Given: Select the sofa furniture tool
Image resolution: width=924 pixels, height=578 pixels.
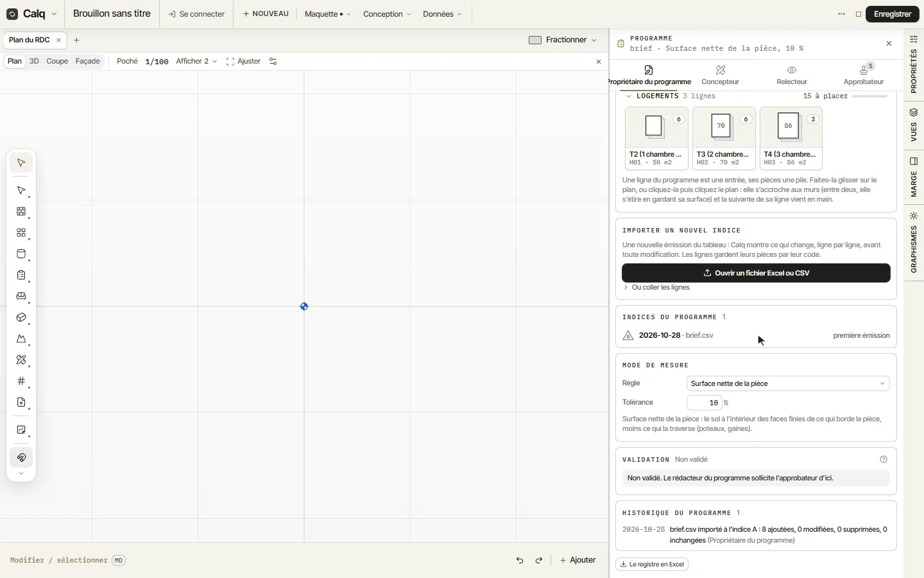Looking at the screenshot, I should point(21,297).
